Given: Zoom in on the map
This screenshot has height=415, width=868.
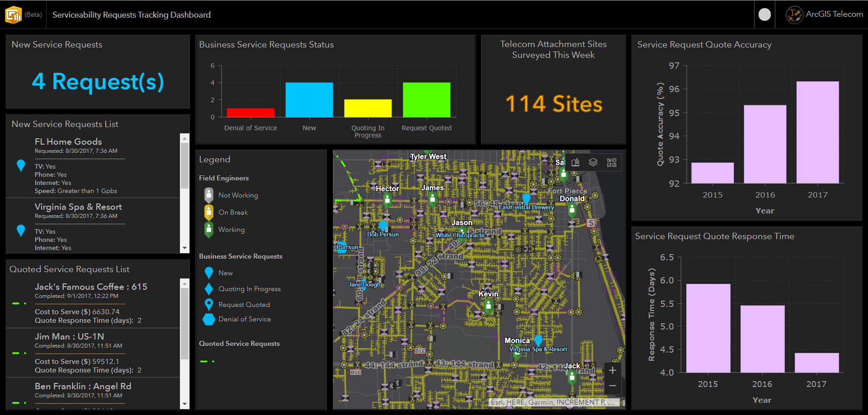Looking at the screenshot, I should coord(613,370).
